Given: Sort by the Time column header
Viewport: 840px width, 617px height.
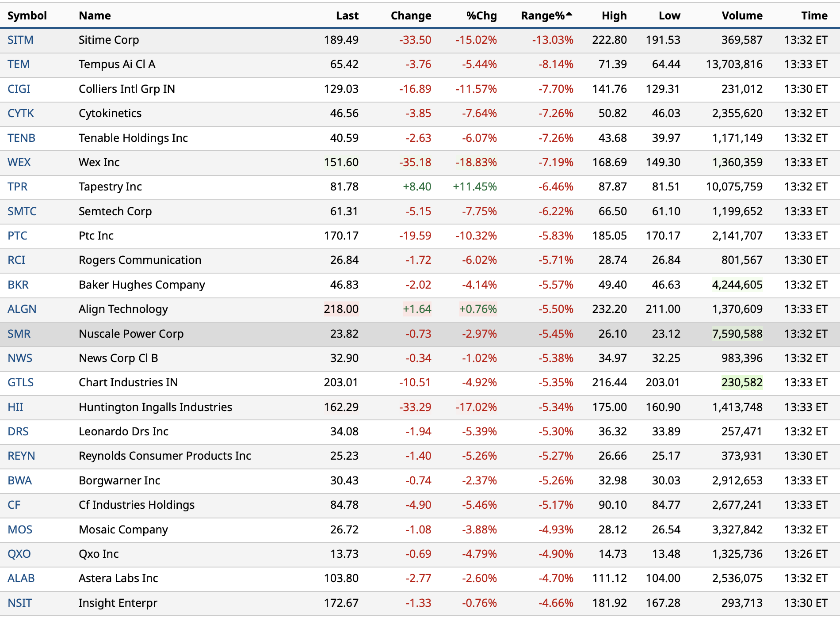Looking at the screenshot, I should (x=814, y=16).
